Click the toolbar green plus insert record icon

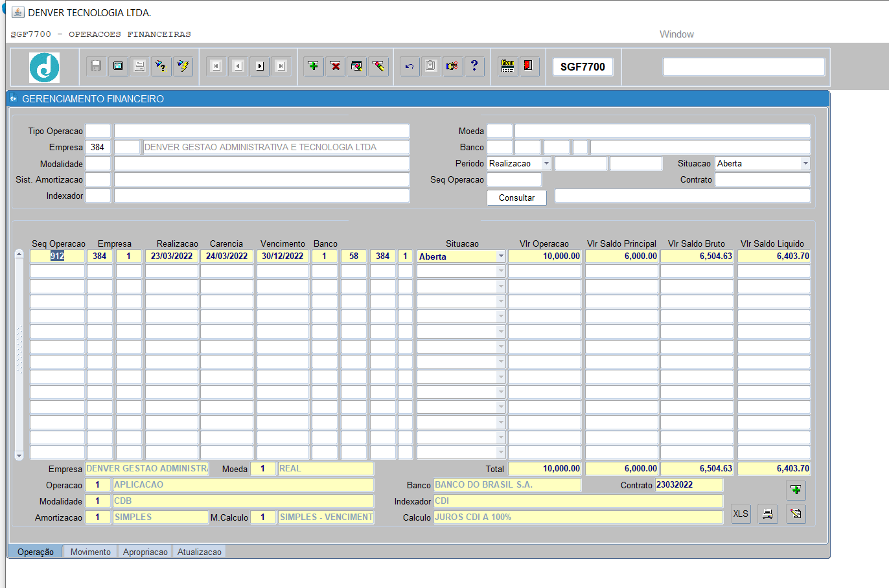(x=314, y=66)
